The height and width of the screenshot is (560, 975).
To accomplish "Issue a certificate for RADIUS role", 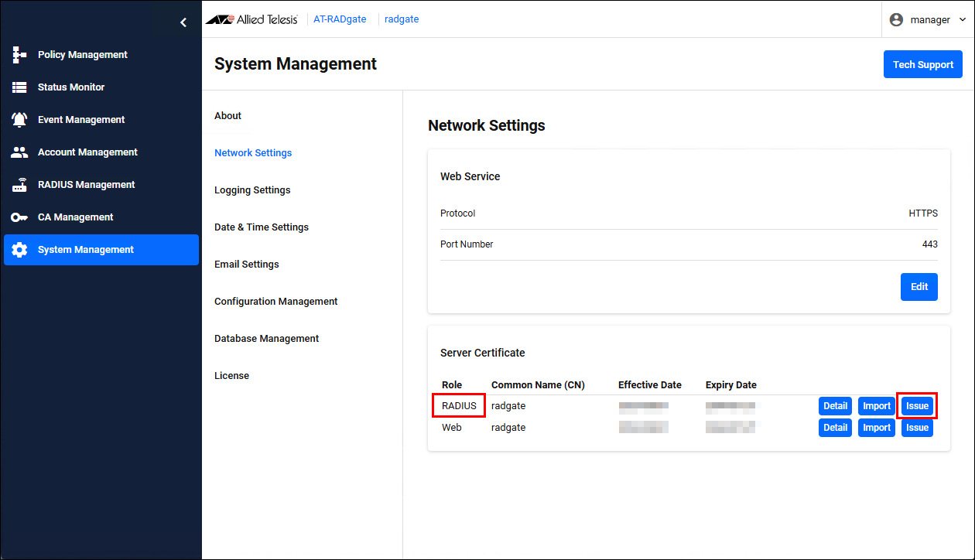I will [x=917, y=406].
